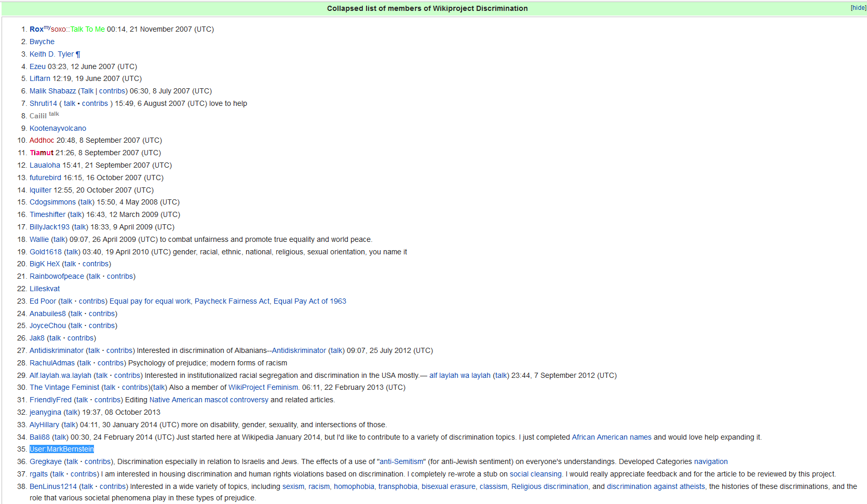The image size is (867, 504).
Task: Open Jak8's contribs link
Action: (x=80, y=338)
